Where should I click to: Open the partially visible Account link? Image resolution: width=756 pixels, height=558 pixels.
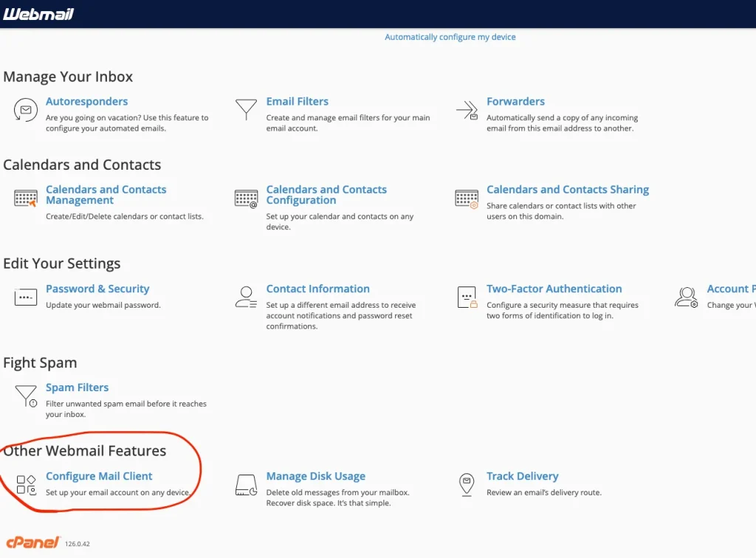click(x=731, y=289)
